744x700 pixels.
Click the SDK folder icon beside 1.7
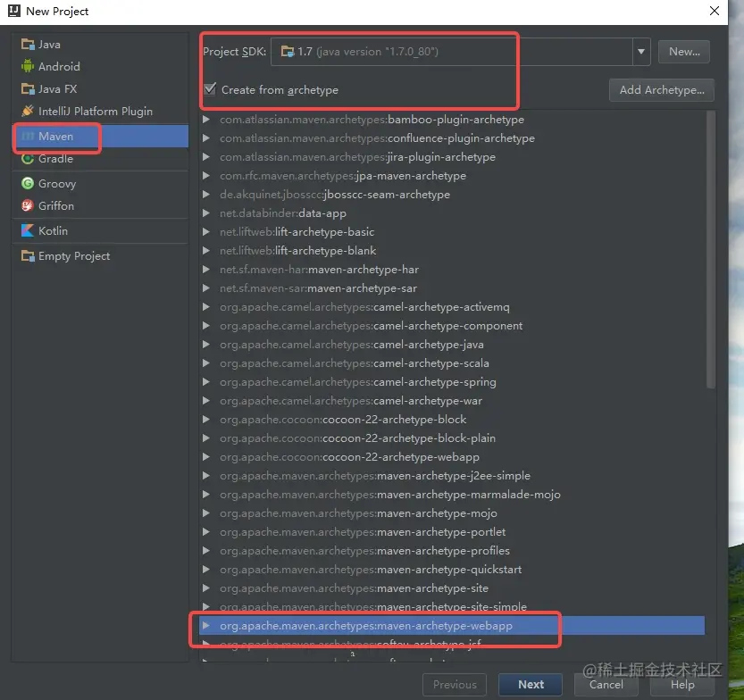287,51
